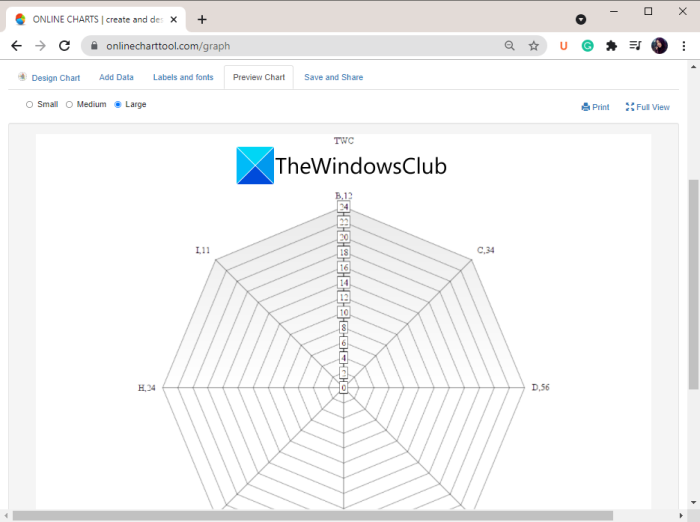Viewport: 700px width, 522px height.
Task: Click the Full View link text
Action: [x=653, y=107]
